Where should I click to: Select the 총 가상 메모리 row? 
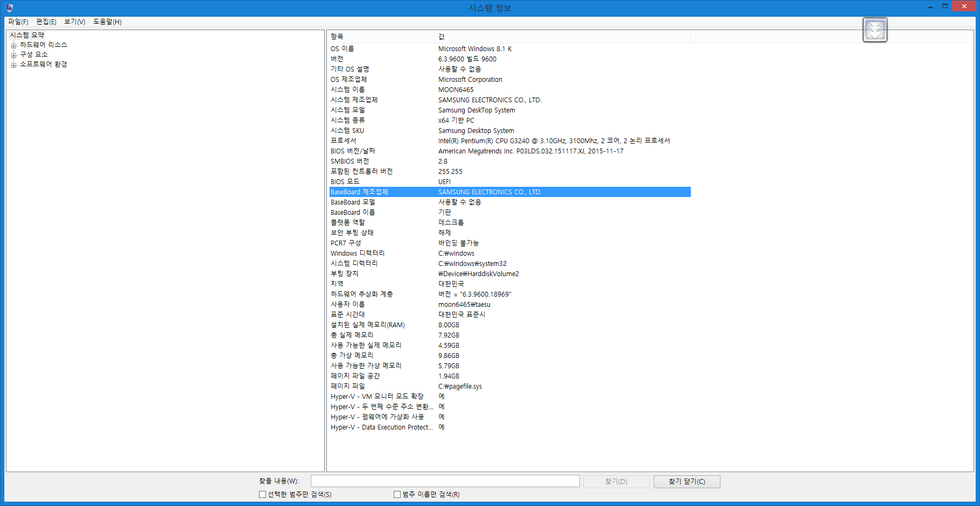[510, 356]
